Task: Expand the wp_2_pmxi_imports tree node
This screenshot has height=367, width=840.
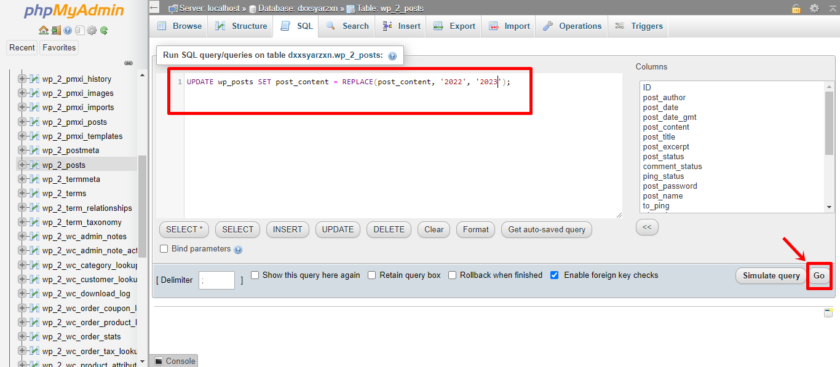Action: [x=22, y=107]
